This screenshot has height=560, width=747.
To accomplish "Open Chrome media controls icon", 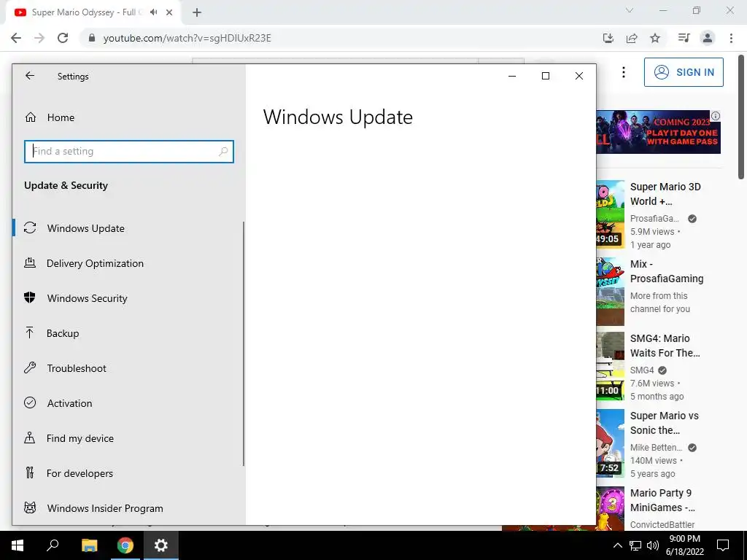I will [684, 38].
